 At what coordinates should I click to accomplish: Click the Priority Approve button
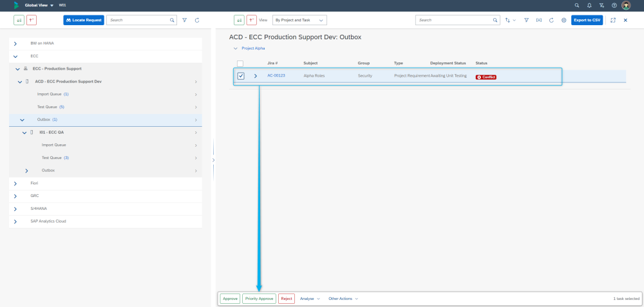point(259,299)
